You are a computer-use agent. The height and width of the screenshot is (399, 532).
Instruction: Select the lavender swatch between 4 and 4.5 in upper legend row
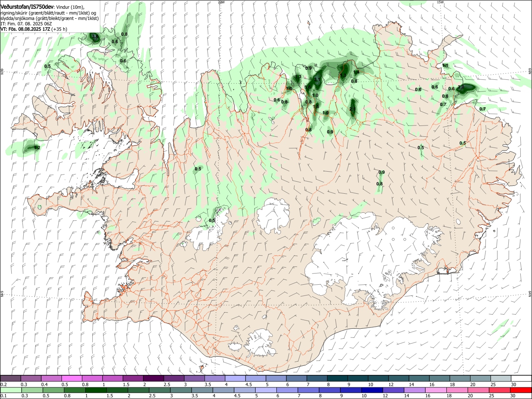[x=235, y=378]
